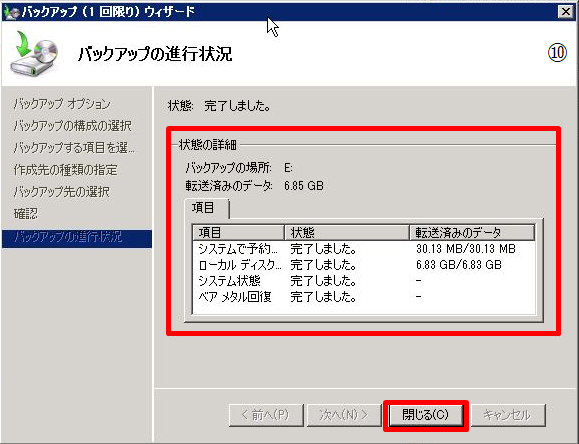The image size is (579, 444).
Task: Select the ベア メタル回復 row
Action: [364, 297]
